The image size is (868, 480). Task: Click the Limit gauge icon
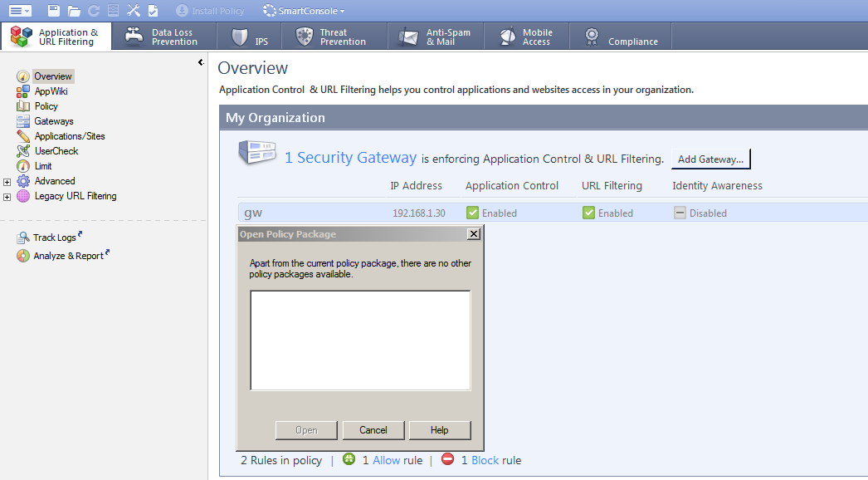(x=22, y=166)
